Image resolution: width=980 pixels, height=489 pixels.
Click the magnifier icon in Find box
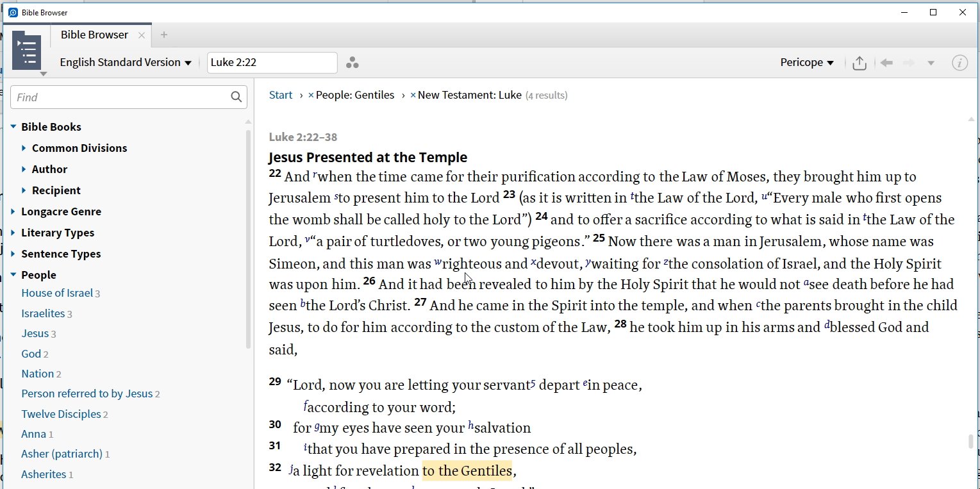click(x=237, y=97)
